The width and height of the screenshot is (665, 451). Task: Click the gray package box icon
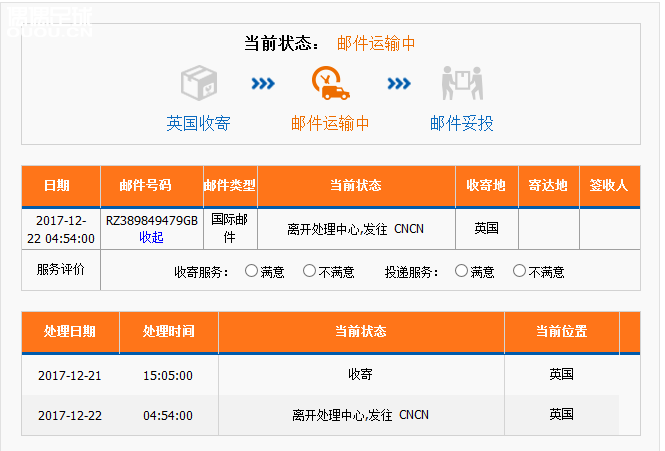tap(198, 84)
